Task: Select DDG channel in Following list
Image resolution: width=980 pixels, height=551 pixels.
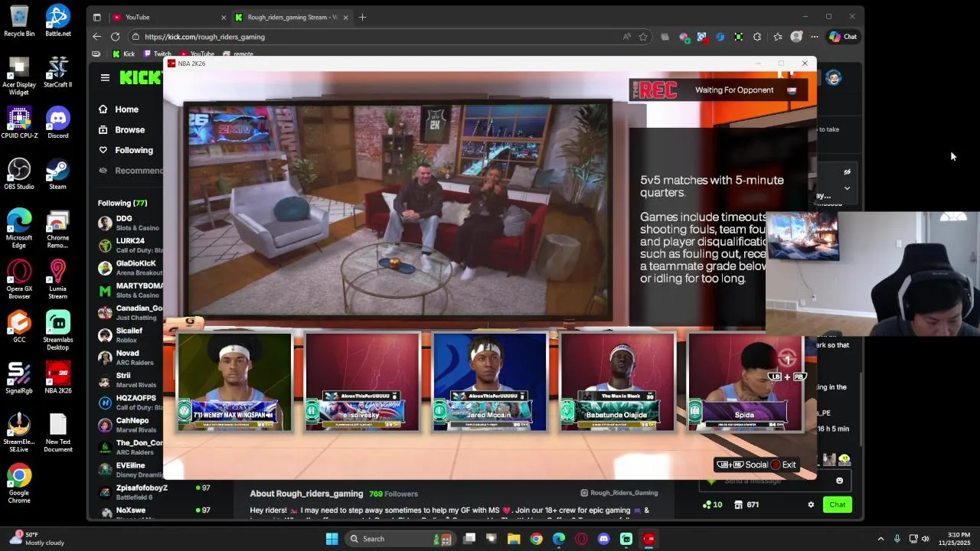Action: pos(129,223)
